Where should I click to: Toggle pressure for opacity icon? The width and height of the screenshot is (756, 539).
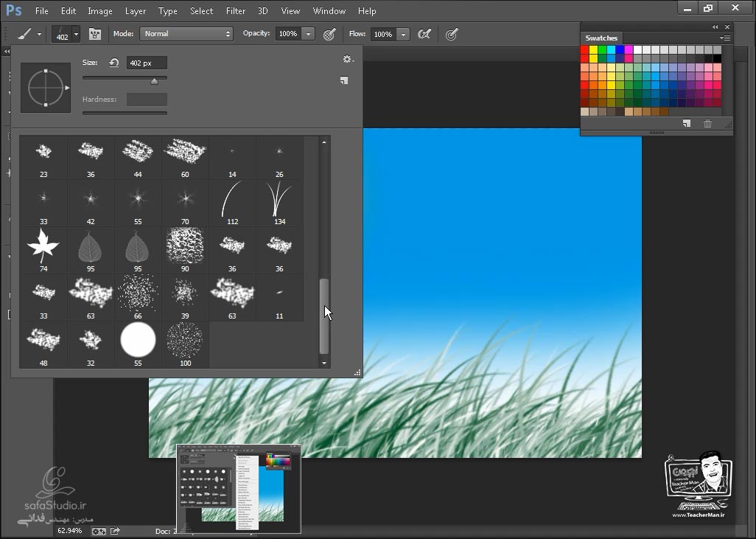coord(329,34)
